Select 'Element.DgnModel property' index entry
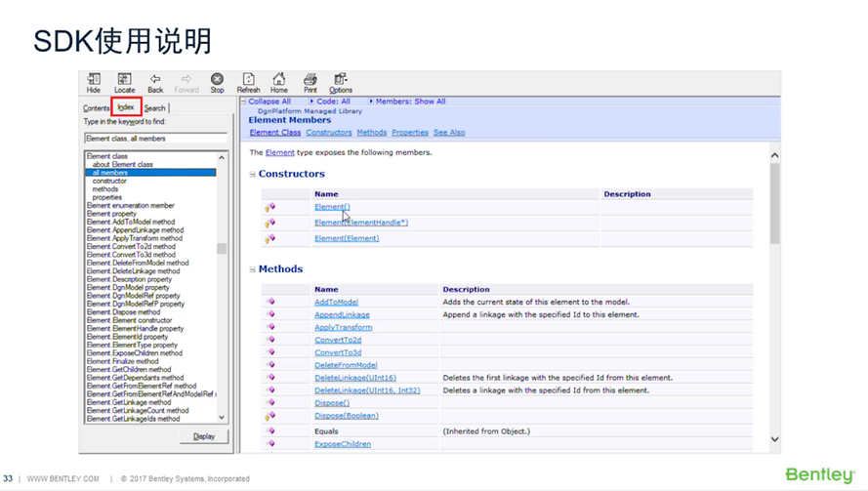Image resolution: width=868 pixels, height=491 pixels. pos(128,288)
